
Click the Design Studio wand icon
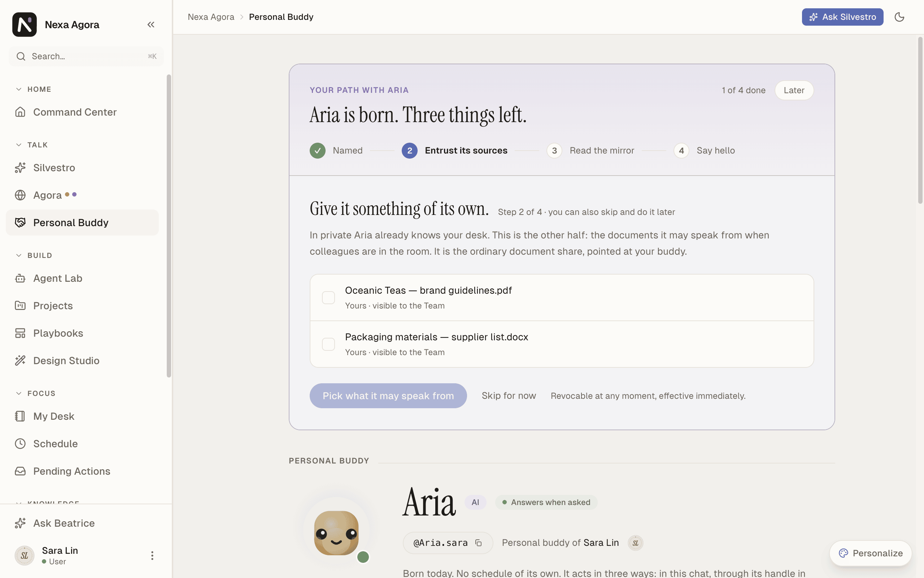20,361
